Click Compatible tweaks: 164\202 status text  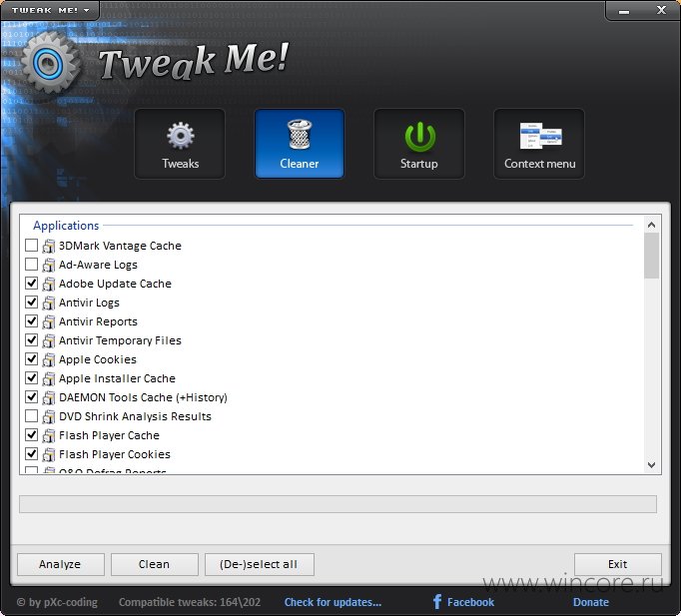(190, 602)
